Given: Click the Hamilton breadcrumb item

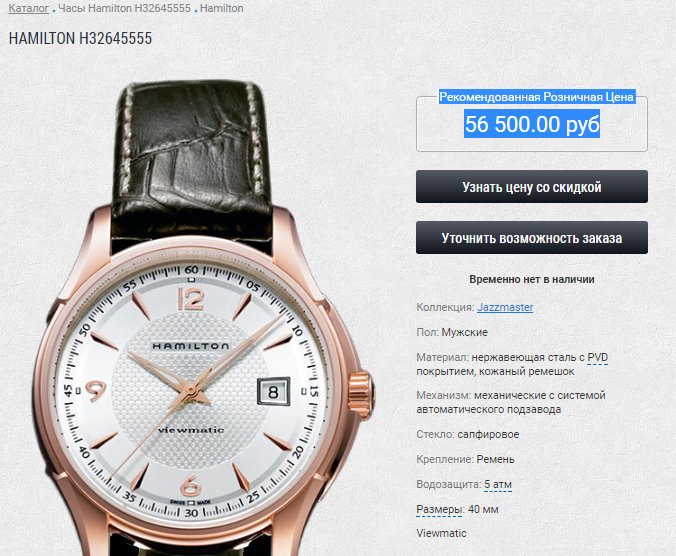Looking at the screenshot, I should 222,8.
